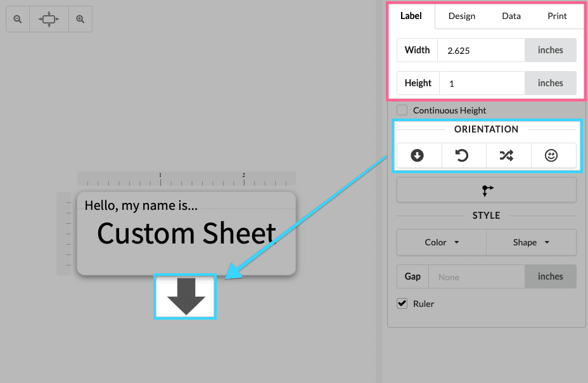Select the downward arrow orientation option

pyautogui.click(x=418, y=155)
